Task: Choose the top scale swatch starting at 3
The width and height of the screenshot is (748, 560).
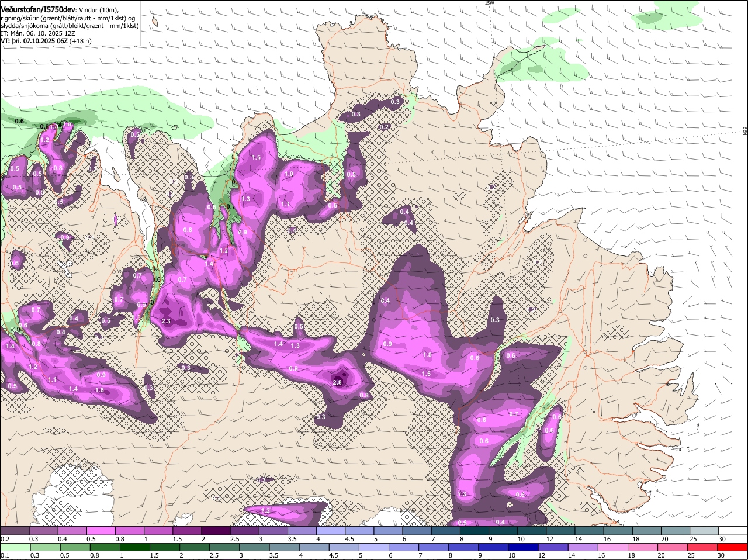Action: click(273, 531)
